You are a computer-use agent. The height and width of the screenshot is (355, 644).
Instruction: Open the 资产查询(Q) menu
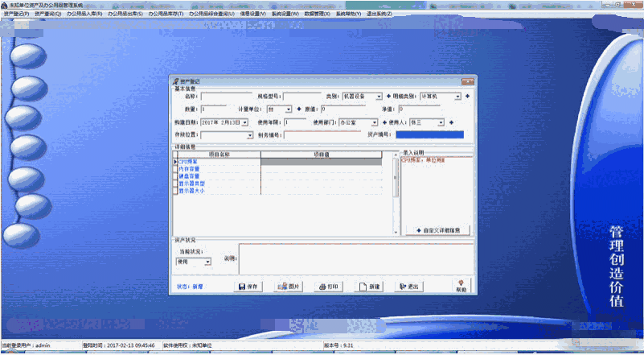pos(47,14)
